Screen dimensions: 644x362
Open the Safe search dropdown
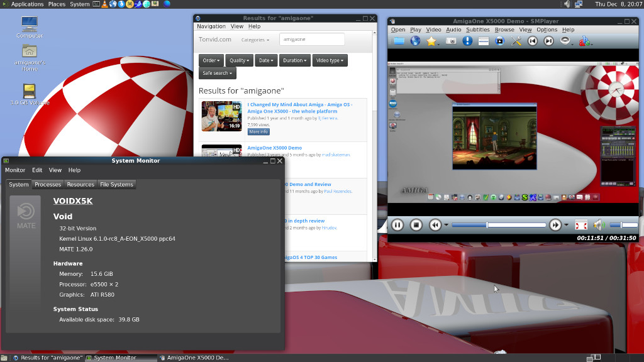pyautogui.click(x=217, y=73)
